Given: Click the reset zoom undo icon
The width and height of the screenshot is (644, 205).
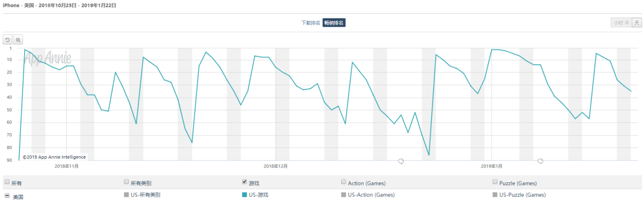Looking at the screenshot, I should 8,40.
